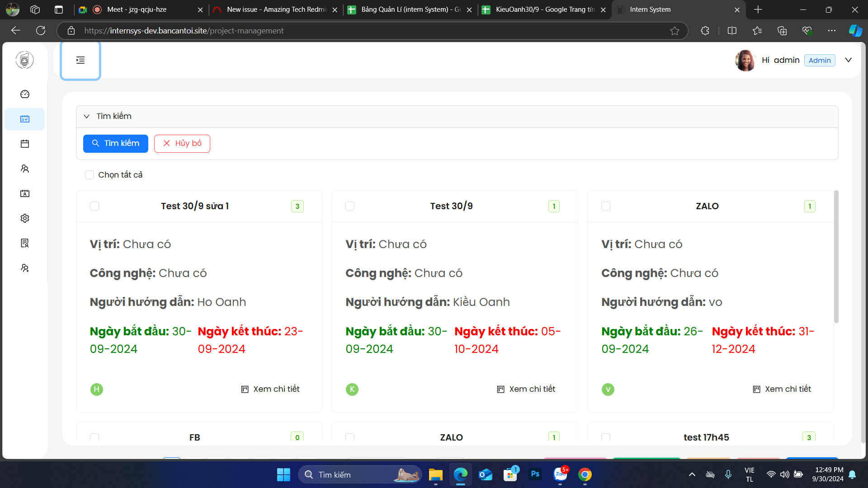Click the active project management sidebar icon
The width and height of the screenshot is (868, 488).
(25, 119)
